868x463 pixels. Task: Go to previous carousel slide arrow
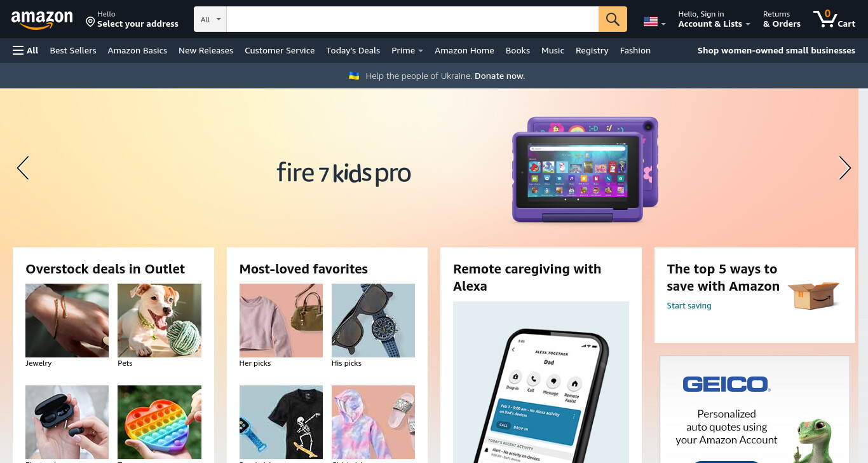tap(23, 168)
